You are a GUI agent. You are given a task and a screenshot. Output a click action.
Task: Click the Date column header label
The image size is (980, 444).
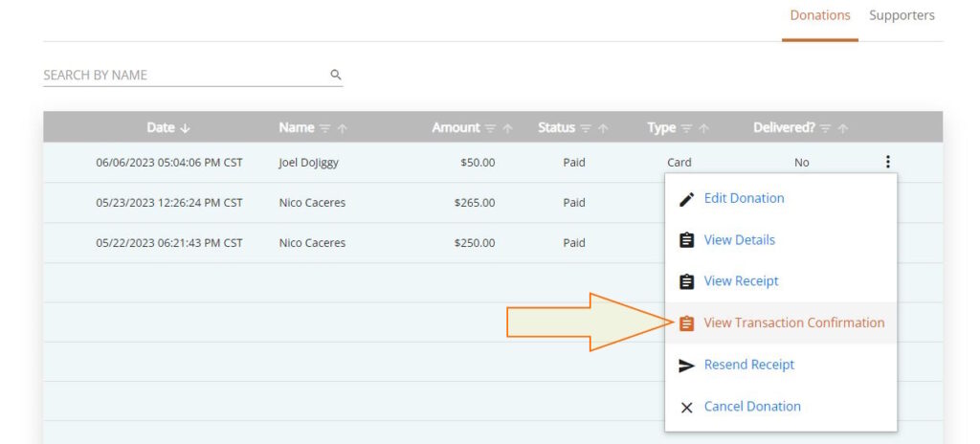point(161,127)
